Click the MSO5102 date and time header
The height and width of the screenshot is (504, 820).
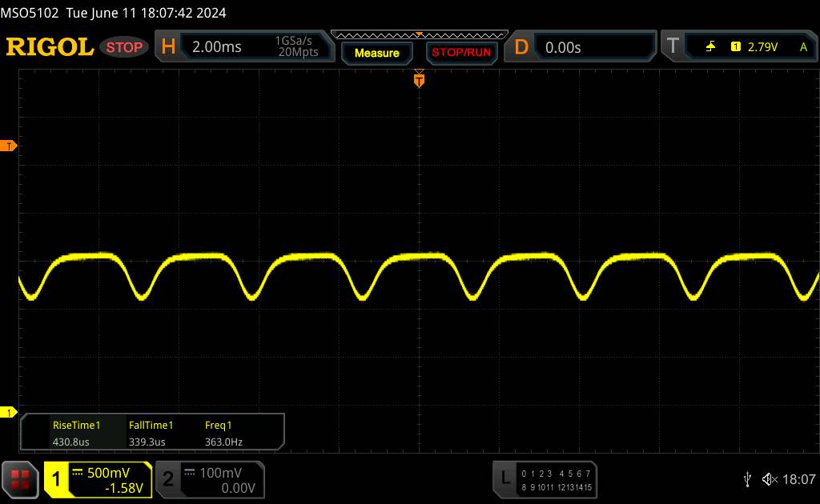(114, 13)
